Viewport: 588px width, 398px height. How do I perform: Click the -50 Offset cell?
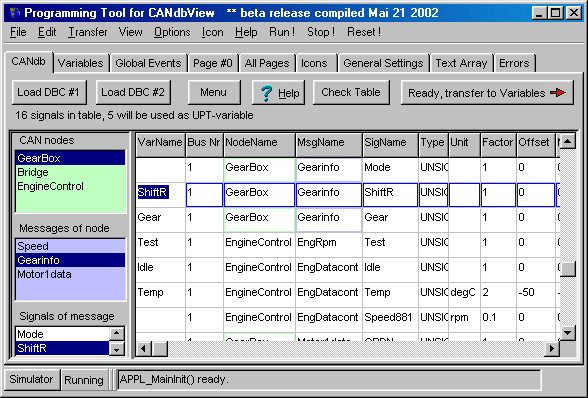536,294
